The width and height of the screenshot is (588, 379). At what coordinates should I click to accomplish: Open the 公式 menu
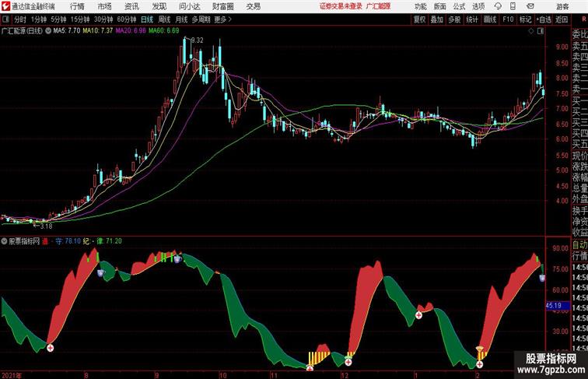[x=459, y=6]
